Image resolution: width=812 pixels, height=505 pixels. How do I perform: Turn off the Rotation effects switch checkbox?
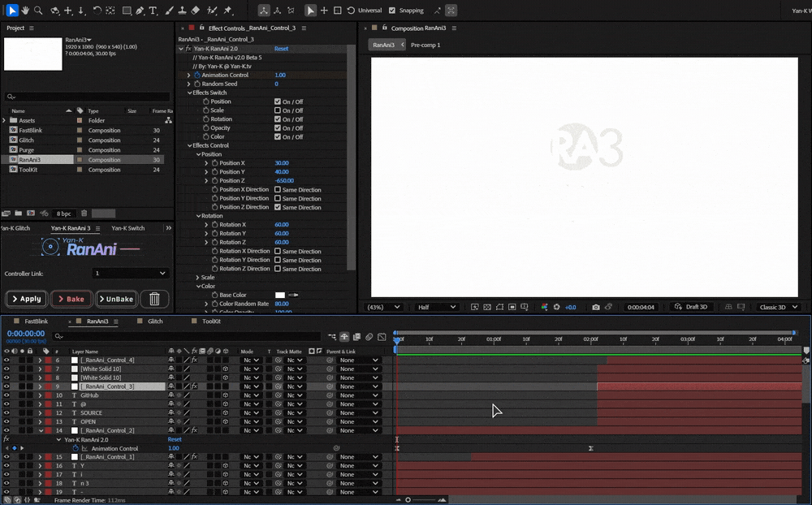[x=276, y=119]
